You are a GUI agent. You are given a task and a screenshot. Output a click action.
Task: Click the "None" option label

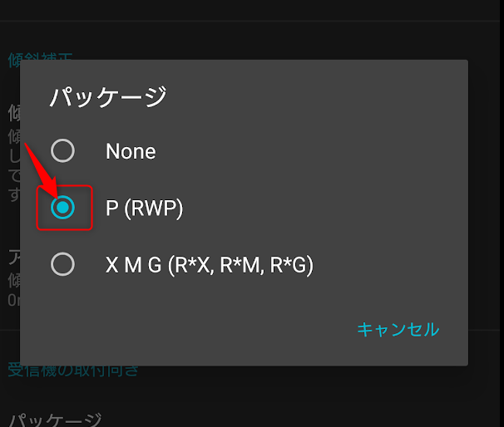pos(131,151)
